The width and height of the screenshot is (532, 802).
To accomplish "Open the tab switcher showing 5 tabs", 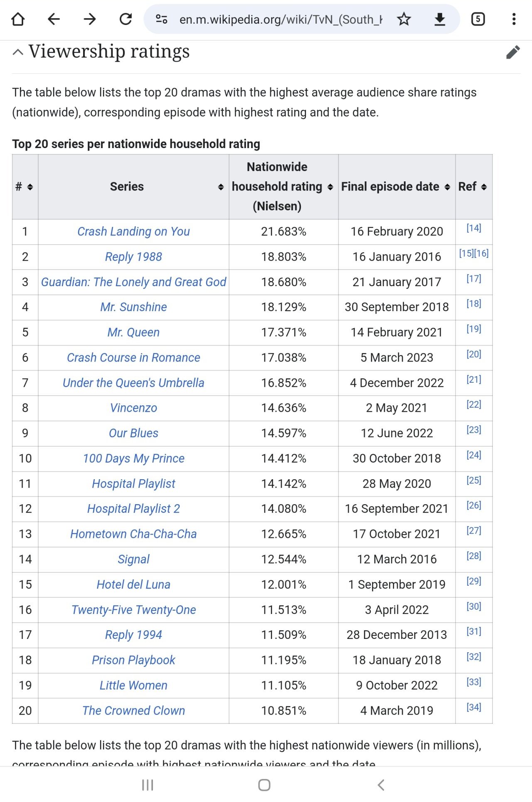I will pyautogui.click(x=478, y=19).
